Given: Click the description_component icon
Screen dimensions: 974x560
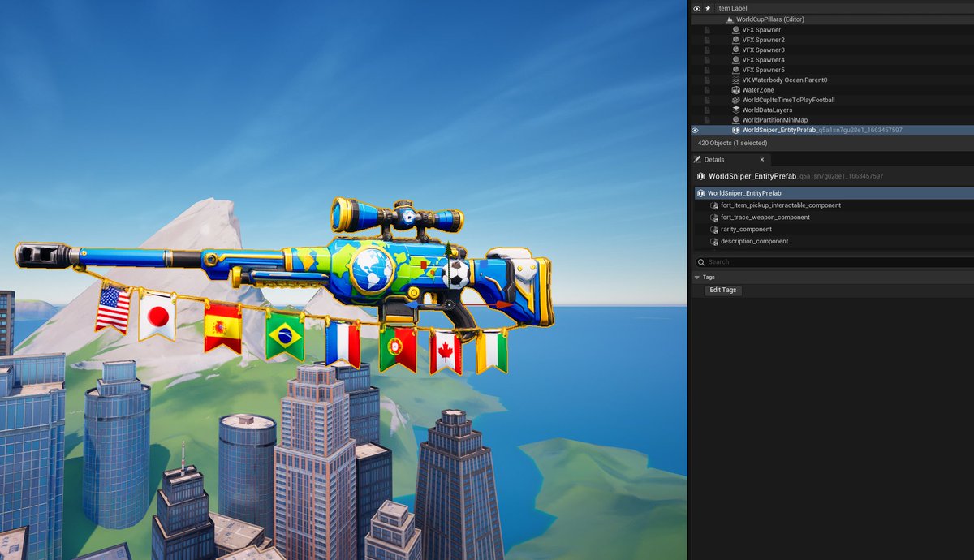Looking at the screenshot, I should (714, 242).
